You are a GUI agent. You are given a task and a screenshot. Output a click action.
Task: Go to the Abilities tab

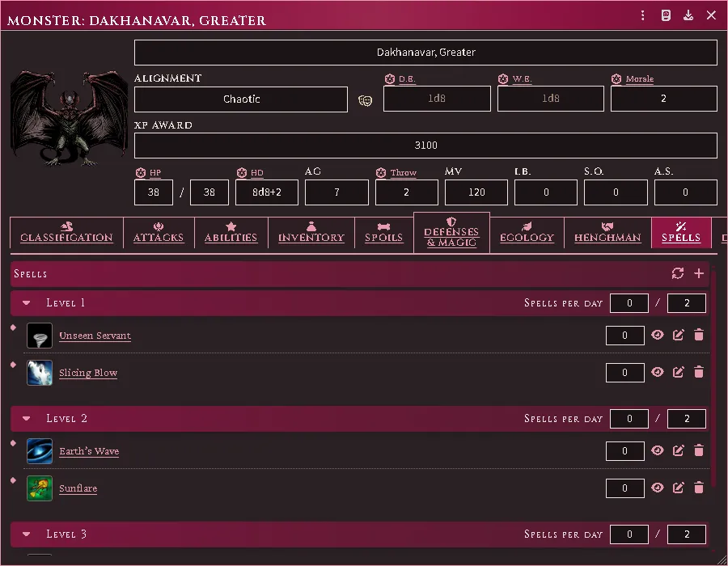click(x=231, y=233)
